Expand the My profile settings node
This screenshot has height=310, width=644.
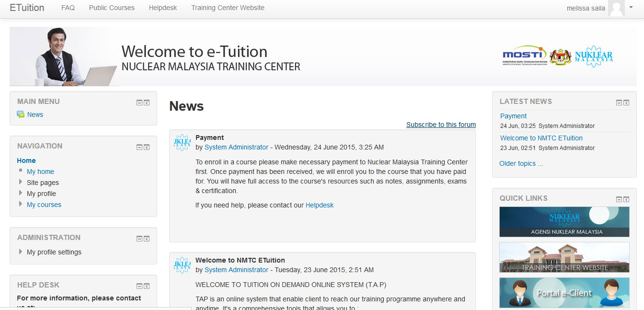coord(21,252)
